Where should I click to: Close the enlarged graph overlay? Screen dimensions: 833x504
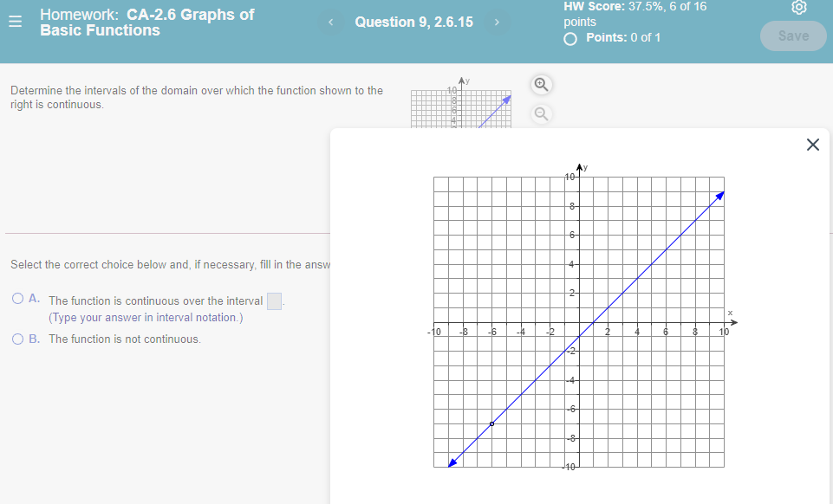point(812,145)
